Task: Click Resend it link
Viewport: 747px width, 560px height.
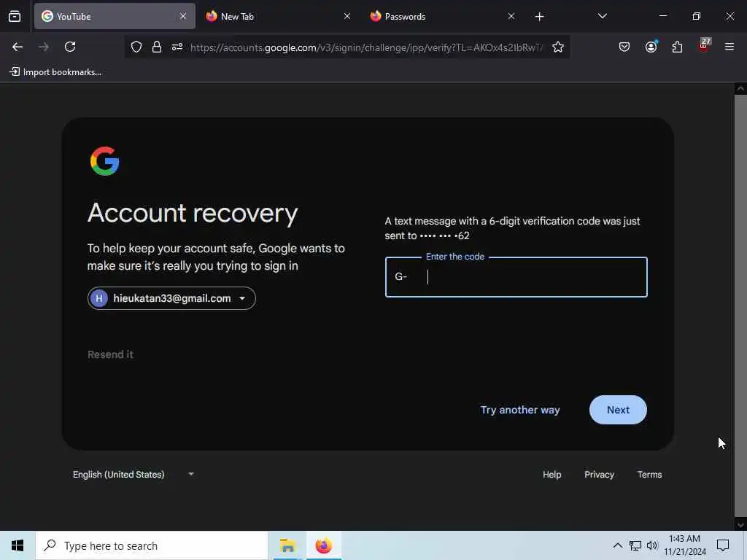Action: coord(111,355)
